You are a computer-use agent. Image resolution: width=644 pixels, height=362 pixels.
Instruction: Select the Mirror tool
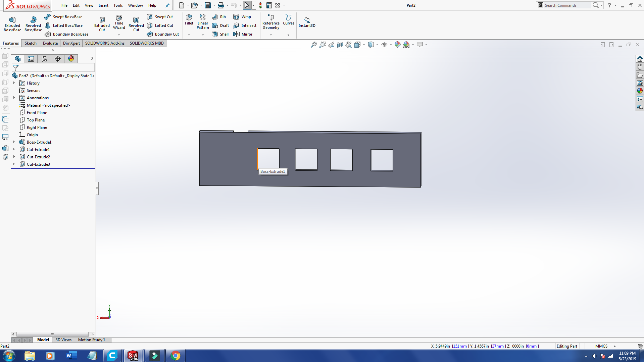[243, 34]
